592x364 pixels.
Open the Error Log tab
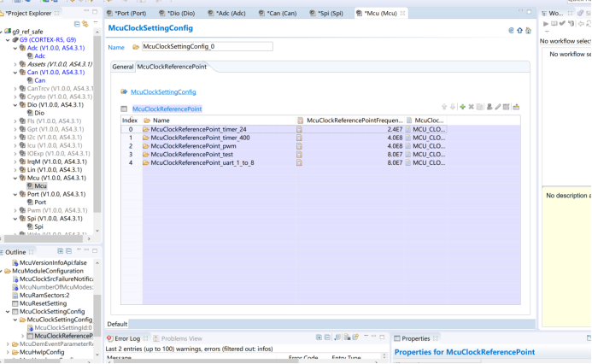coord(126,338)
